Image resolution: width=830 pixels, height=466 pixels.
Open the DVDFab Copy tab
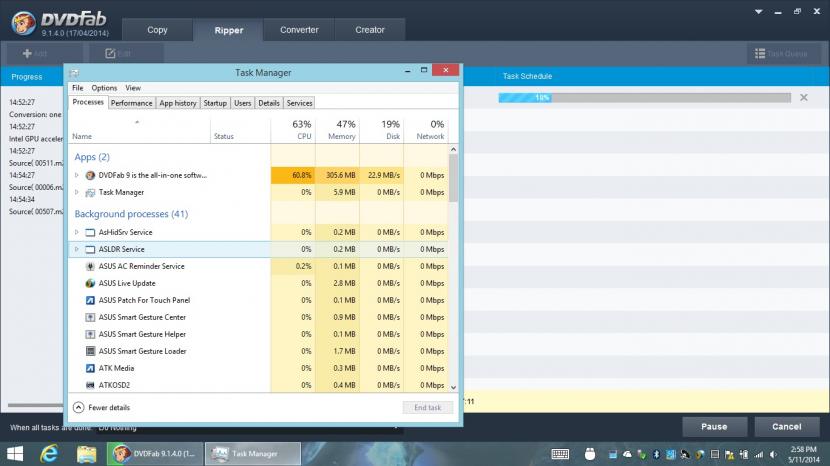[x=157, y=30]
